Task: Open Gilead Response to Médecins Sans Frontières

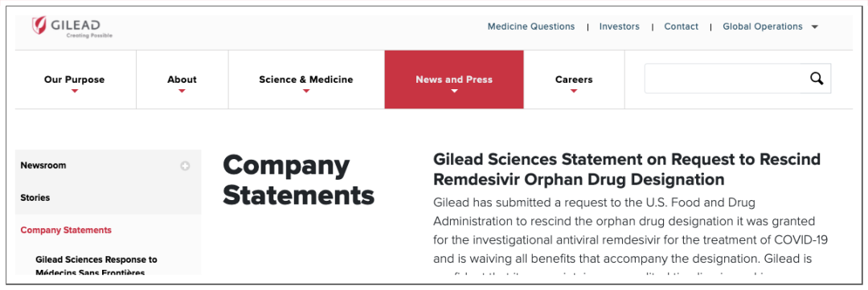Action: (96, 266)
